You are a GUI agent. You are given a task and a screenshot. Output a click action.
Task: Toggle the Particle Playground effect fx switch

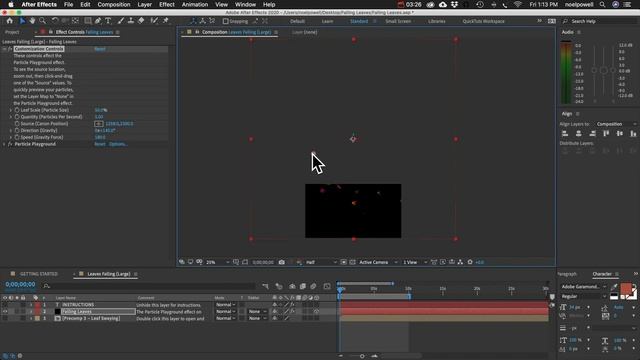10,144
